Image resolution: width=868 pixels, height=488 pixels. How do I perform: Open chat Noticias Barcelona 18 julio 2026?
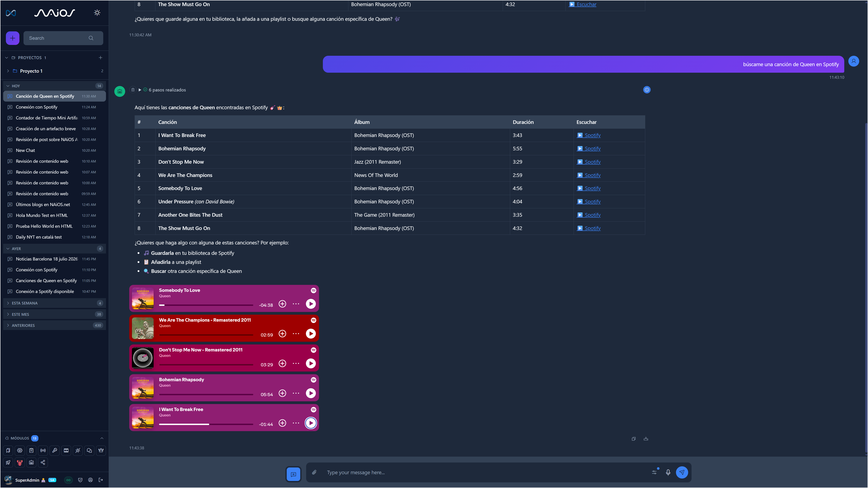tap(54, 259)
